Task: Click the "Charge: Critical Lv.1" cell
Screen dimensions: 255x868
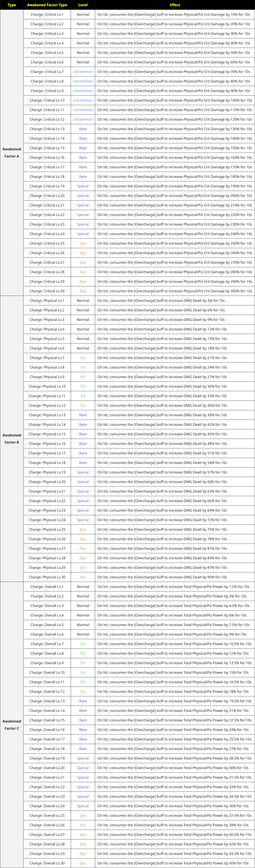Action: 47,14
